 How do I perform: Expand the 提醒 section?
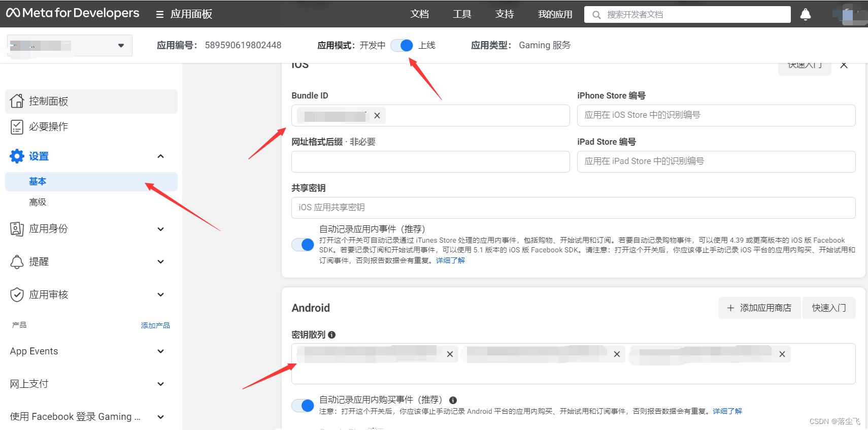click(x=160, y=262)
